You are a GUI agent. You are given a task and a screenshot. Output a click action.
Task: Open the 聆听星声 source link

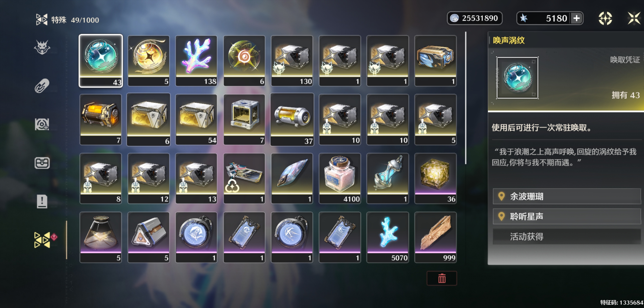(567, 216)
